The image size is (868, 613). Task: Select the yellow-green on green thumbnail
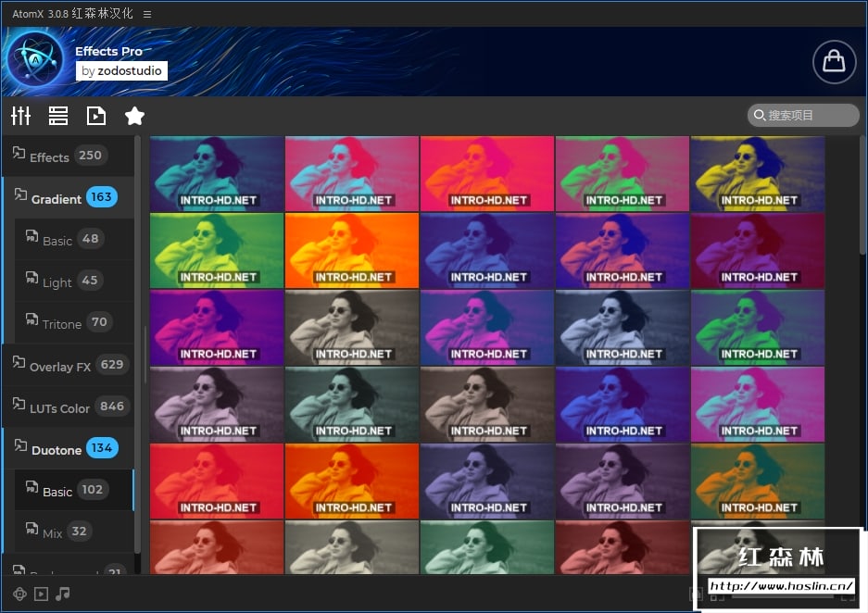pyautogui.click(x=217, y=251)
